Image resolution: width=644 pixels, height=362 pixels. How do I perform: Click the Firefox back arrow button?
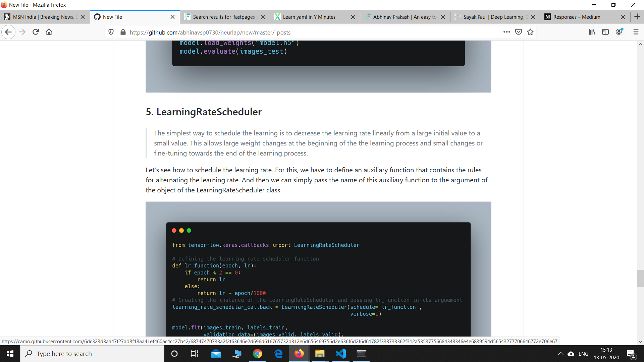tap(8, 32)
